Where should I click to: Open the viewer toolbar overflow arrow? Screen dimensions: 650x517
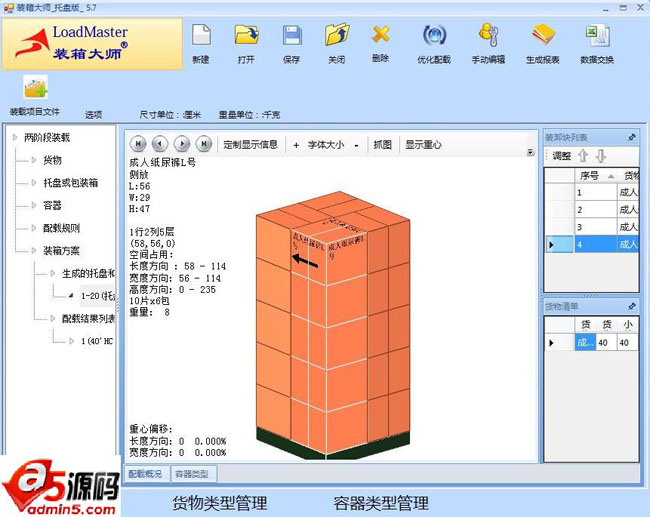531,152
